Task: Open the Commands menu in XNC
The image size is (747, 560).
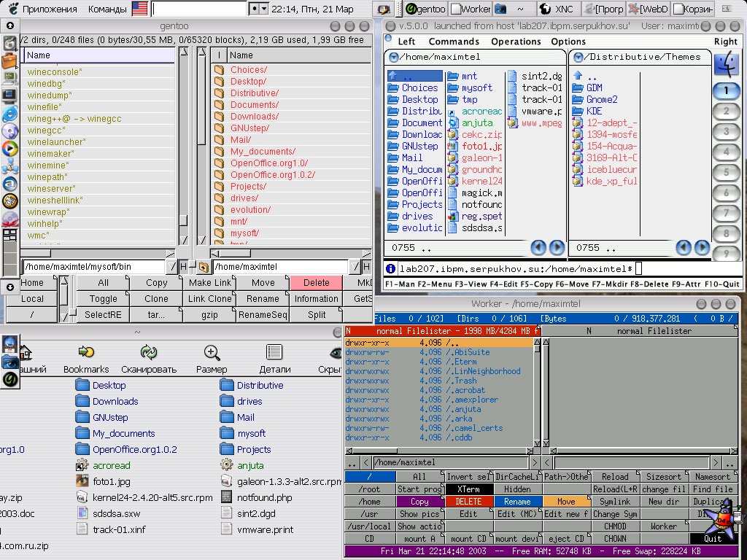Action: [x=454, y=42]
